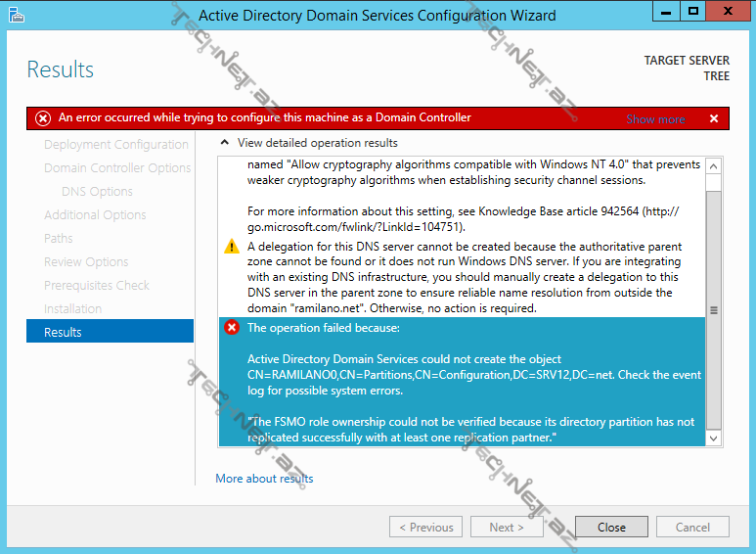This screenshot has width=756, height=554.
Task: Select the DNS delegation warning message
Action: pos(465,277)
